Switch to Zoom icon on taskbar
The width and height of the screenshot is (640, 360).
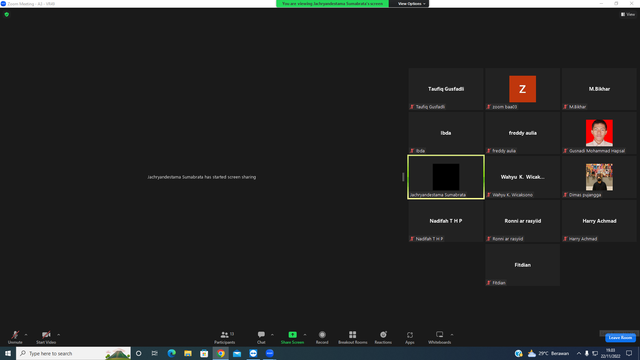pos(269,353)
